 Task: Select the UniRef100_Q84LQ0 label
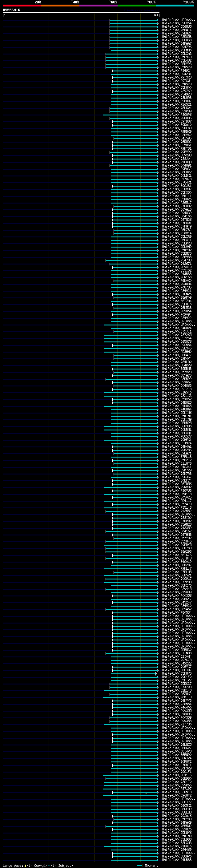[x=177, y=362]
